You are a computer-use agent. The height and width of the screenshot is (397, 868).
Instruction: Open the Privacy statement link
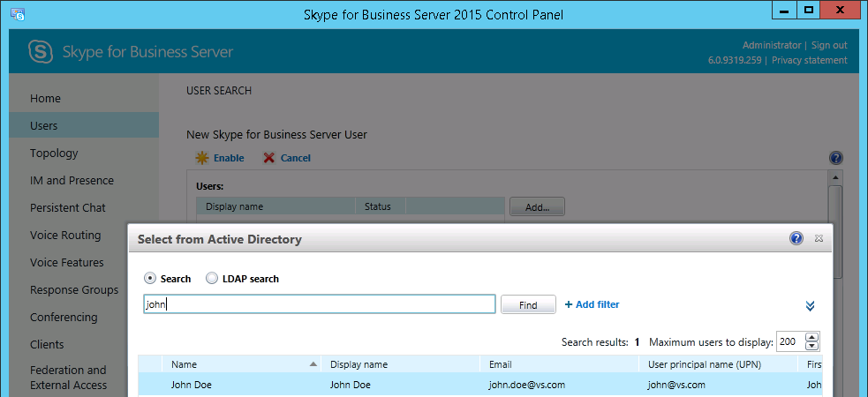[810, 60]
